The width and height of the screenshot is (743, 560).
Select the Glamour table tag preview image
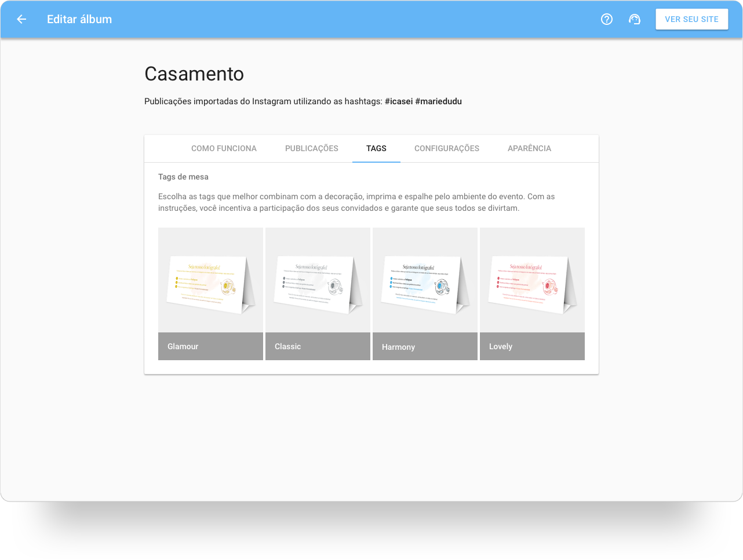pyautogui.click(x=210, y=280)
